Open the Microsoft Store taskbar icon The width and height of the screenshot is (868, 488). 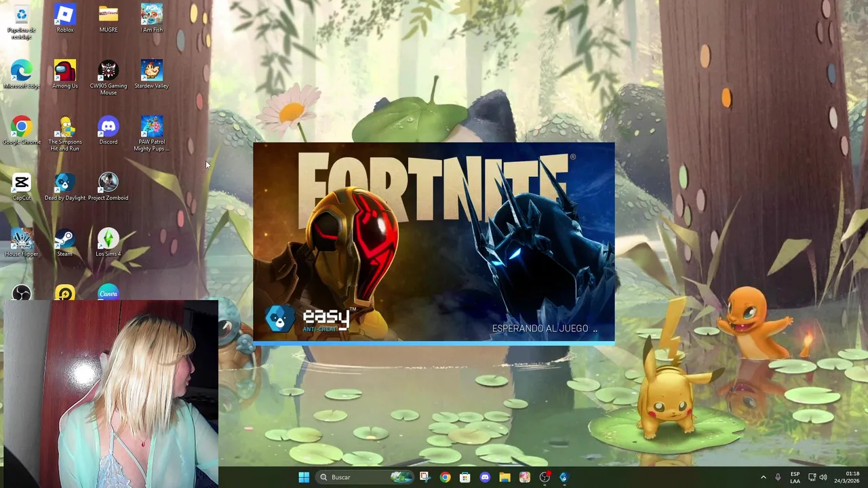point(465,477)
